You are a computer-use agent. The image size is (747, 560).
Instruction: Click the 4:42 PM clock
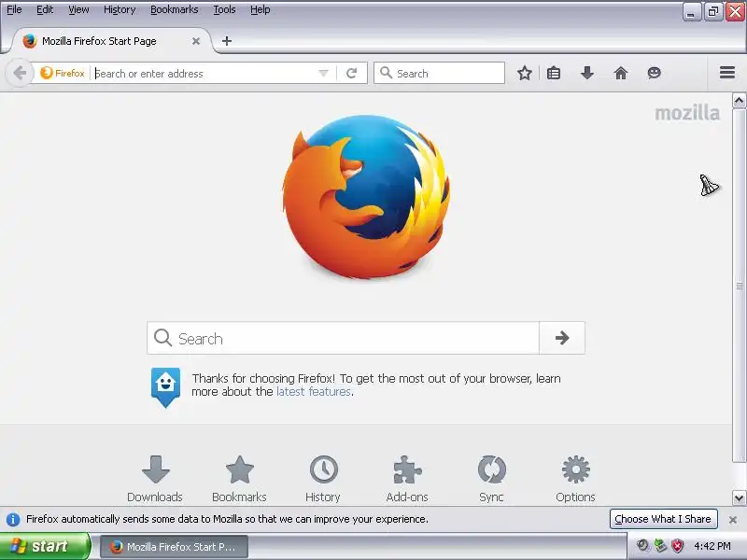point(712,546)
